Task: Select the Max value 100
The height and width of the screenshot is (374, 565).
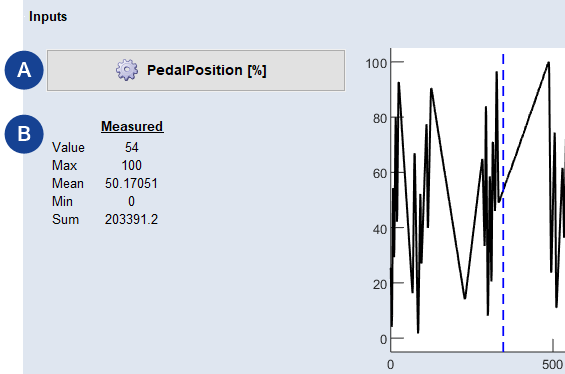Action: click(132, 165)
